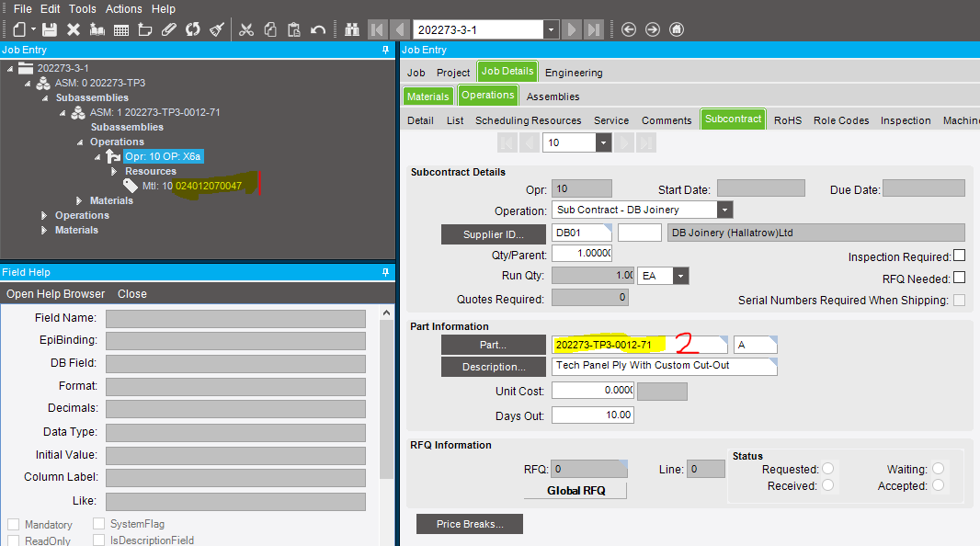Expand the Materials node under ASM 1
The image size is (980, 546).
tap(79, 200)
